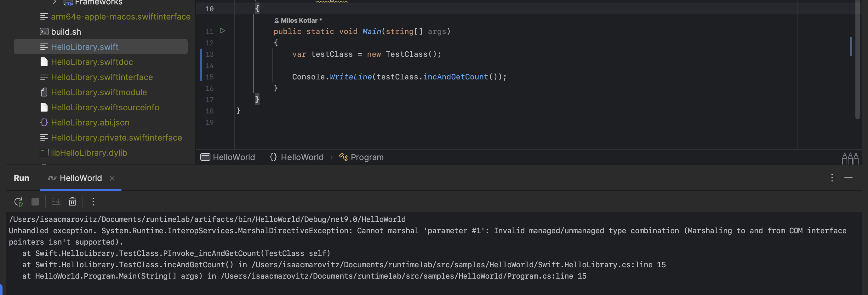Expand the Frameworks node

(54, 2)
